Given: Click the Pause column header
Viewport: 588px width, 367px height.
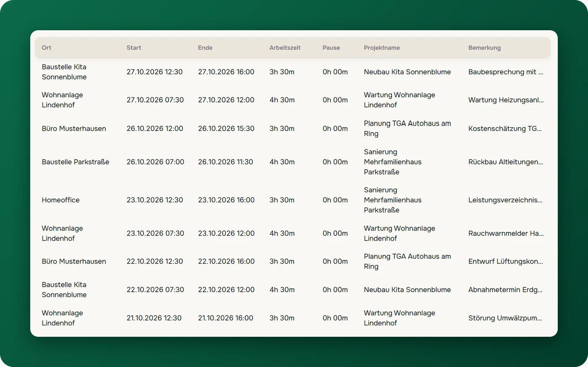Looking at the screenshot, I should 331,48.
